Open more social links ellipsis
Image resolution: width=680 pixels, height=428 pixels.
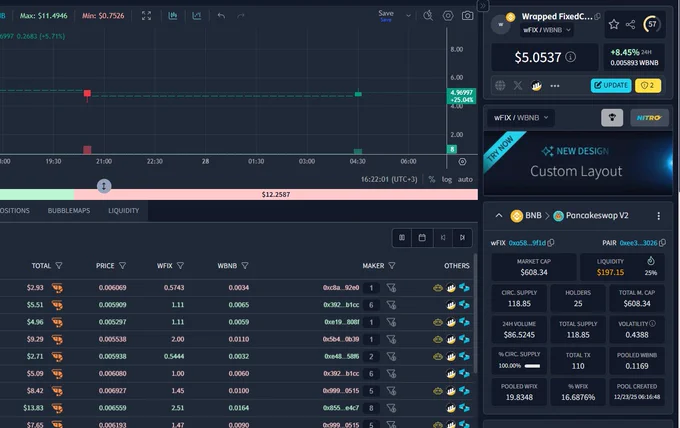tap(555, 86)
